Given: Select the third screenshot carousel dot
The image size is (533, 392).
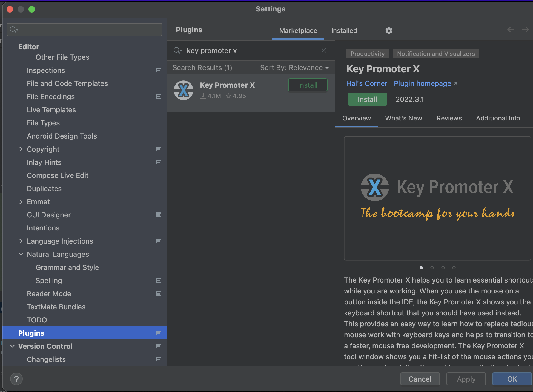Looking at the screenshot, I should 443,268.
